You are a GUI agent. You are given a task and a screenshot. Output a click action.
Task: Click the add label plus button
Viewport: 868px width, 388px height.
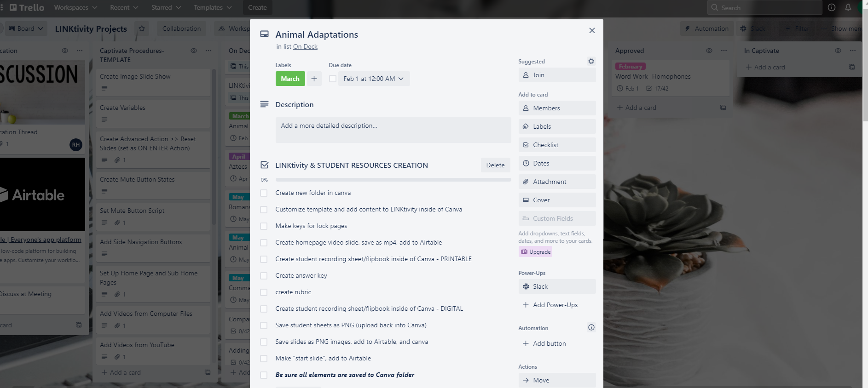coord(314,79)
